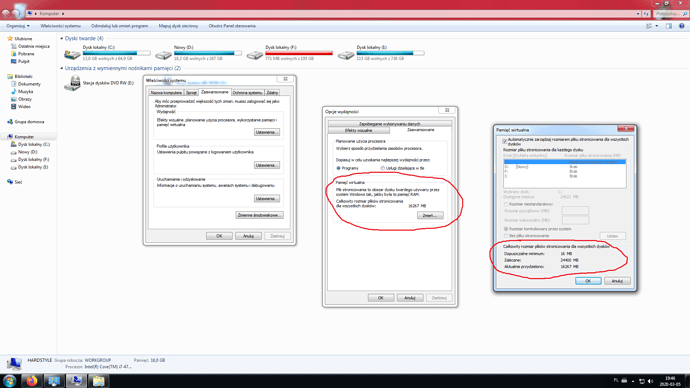Select Dysk lokalny (I:) in sidebar tree
Image resolution: width=690 pixels, height=388 pixels.
coord(33,167)
